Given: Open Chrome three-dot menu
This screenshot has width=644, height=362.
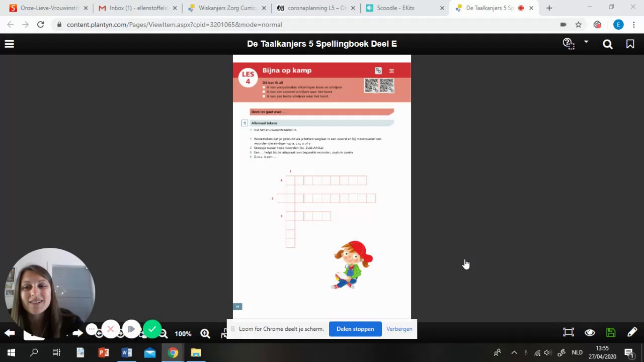Looking at the screenshot, I should click(x=633, y=25).
